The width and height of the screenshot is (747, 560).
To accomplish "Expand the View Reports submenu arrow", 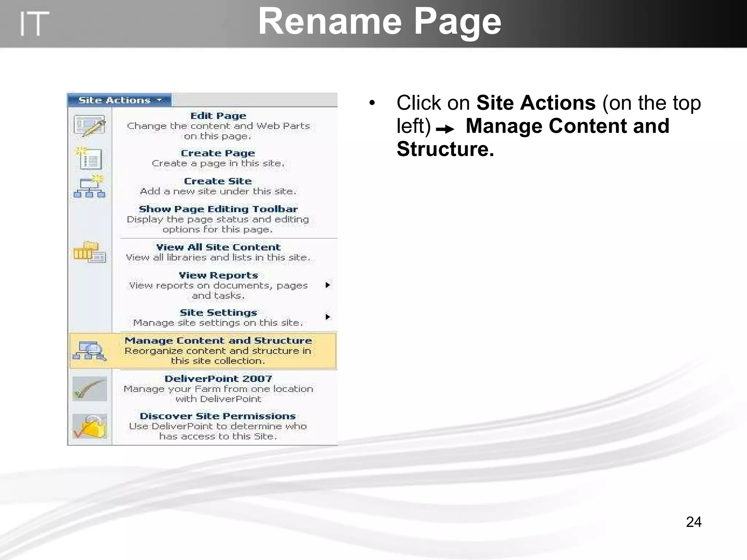I will tap(328, 285).
